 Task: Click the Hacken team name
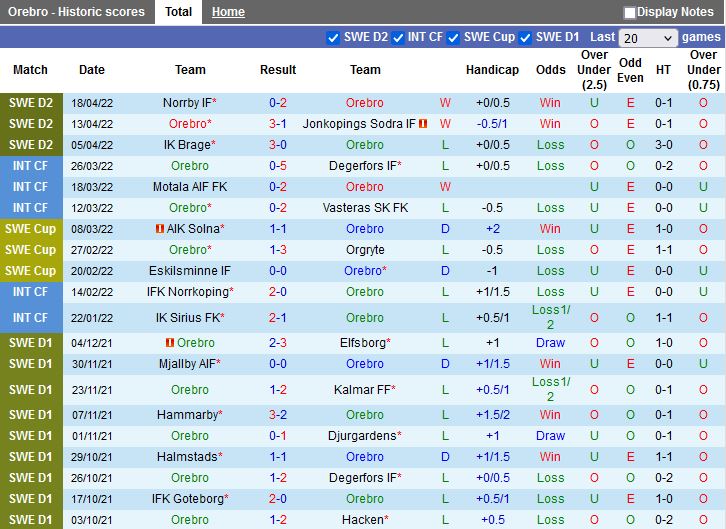[x=363, y=520]
